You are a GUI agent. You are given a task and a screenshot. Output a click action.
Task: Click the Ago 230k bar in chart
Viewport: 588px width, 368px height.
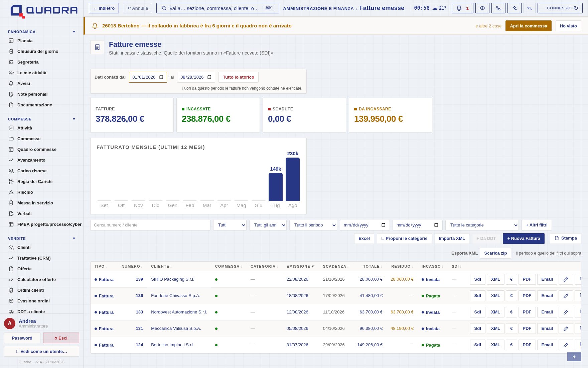click(293, 179)
